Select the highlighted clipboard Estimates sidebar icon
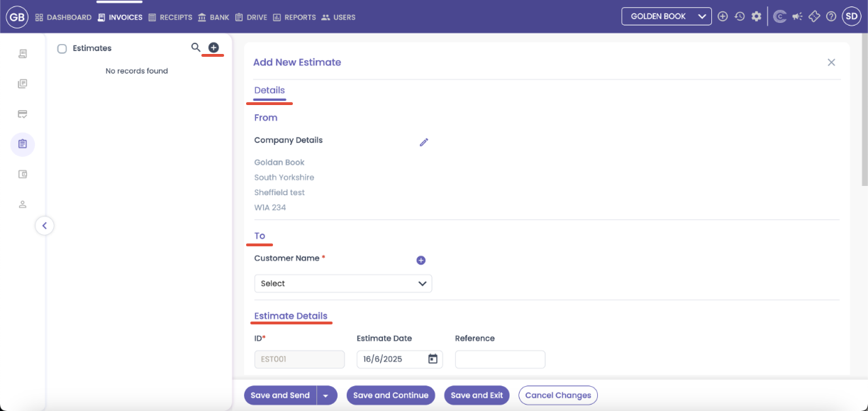Image resolution: width=868 pixels, height=411 pixels. [x=23, y=144]
